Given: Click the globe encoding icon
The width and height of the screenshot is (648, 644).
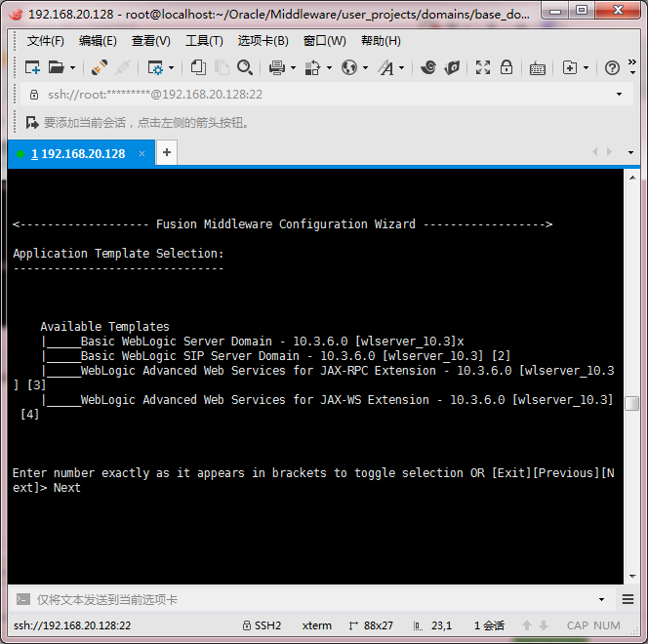Looking at the screenshot, I should coord(349,67).
